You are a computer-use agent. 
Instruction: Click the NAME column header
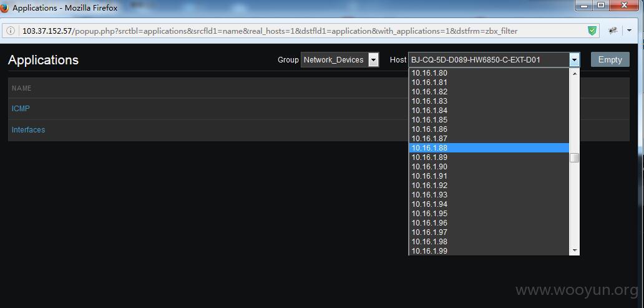pyautogui.click(x=21, y=88)
